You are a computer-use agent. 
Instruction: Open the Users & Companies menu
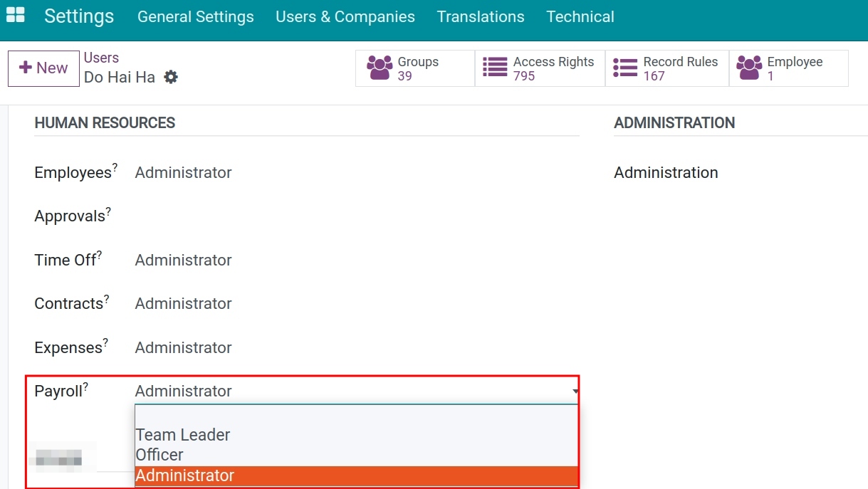tap(345, 17)
